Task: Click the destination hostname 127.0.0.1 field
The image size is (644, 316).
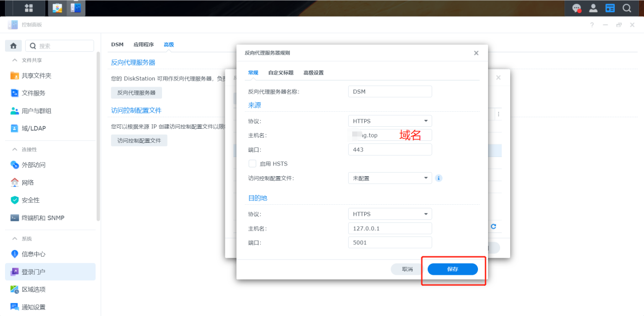Action: pos(390,228)
